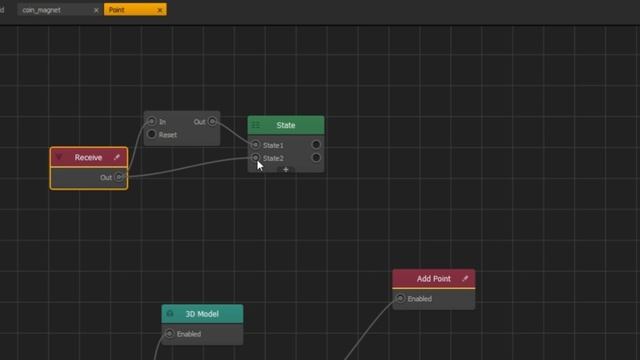Select the Add Point node header
Image resolution: width=640 pixels, height=360 pixels.
tap(433, 279)
